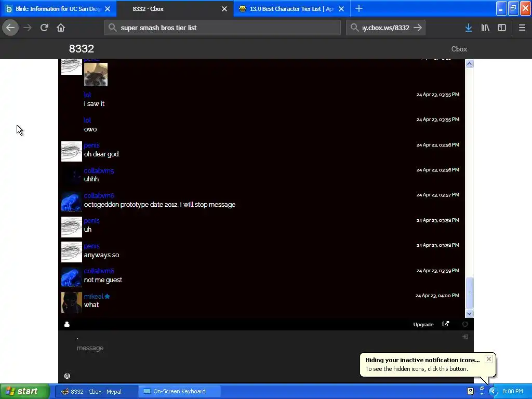This screenshot has height=399, width=532.
Task: Click the browser forward arrow
Action: click(x=28, y=28)
